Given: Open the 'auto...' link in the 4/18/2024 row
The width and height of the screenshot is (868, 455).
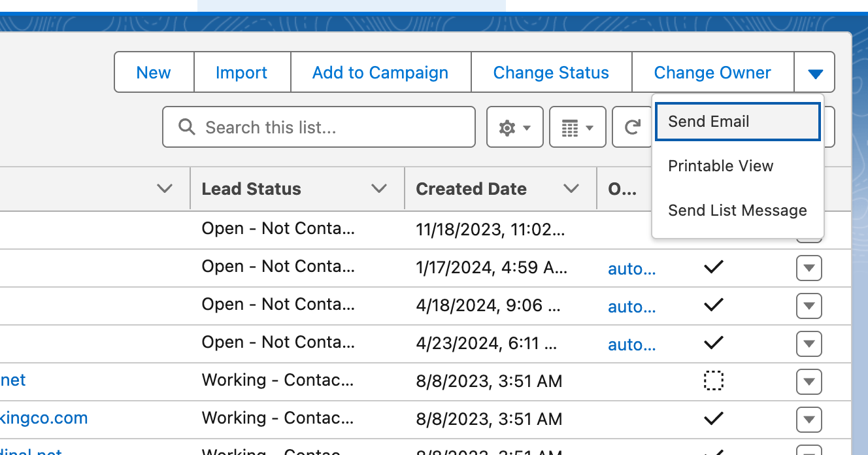Looking at the screenshot, I should [631, 306].
